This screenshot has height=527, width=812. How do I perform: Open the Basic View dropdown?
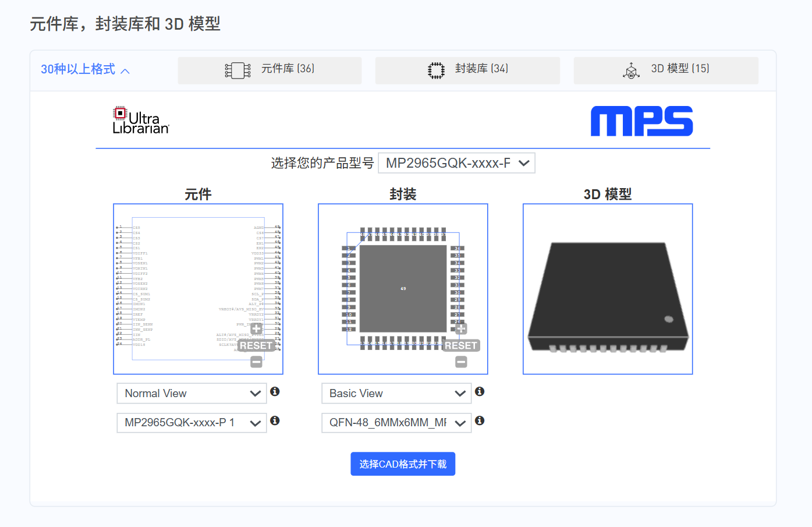[x=396, y=394]
